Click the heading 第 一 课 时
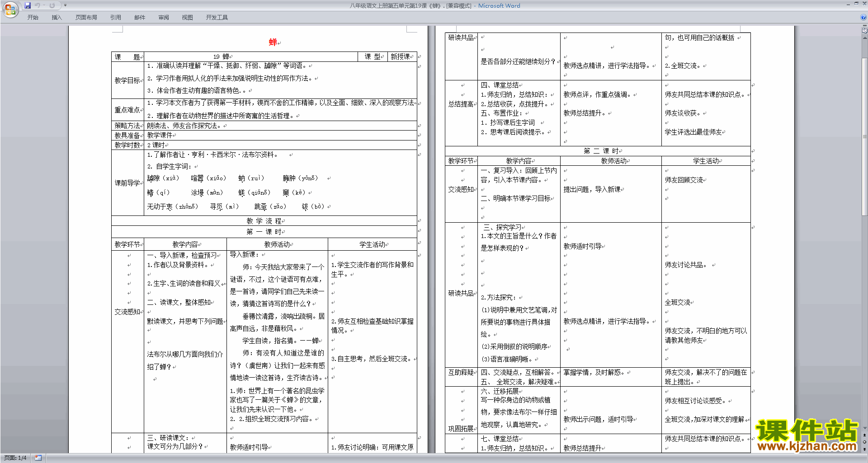Screen dimensions: 868x463 [264, 232]
